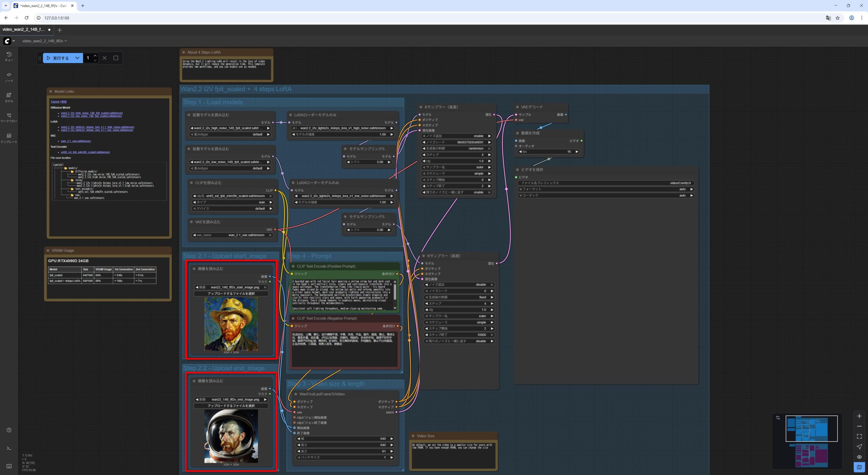Screen dimensions: 868x475
Task: Open the Model library (モデル) sidebar panel
Action: pos(9,97)
